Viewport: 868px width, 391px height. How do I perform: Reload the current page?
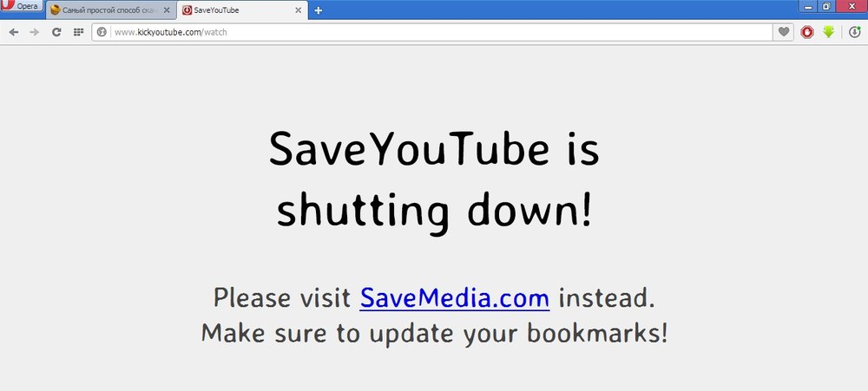56,32
